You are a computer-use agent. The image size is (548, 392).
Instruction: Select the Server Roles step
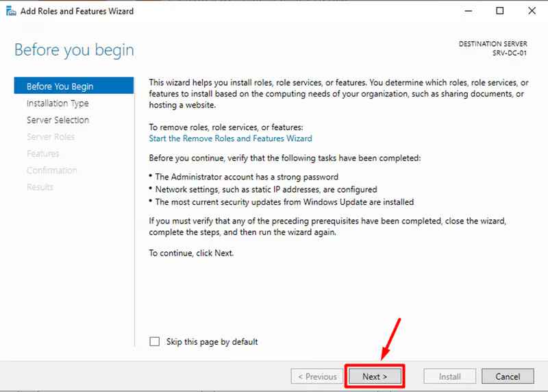tap(51, 137)
